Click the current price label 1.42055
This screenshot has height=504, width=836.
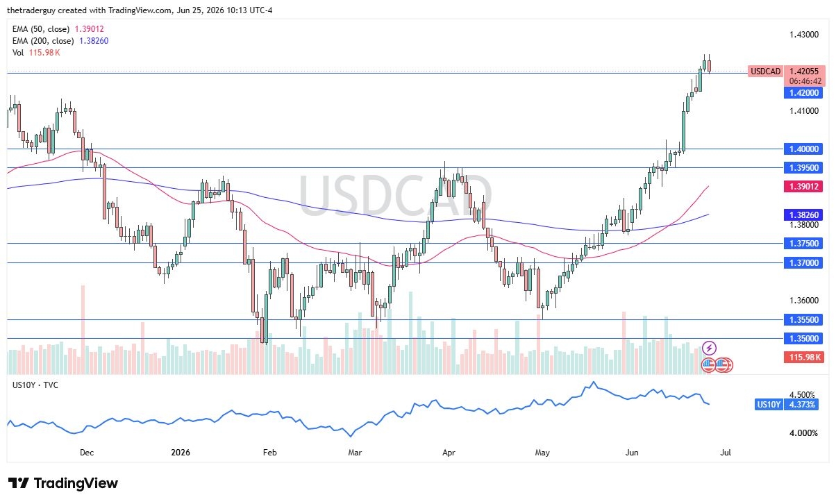coord(804,72)
